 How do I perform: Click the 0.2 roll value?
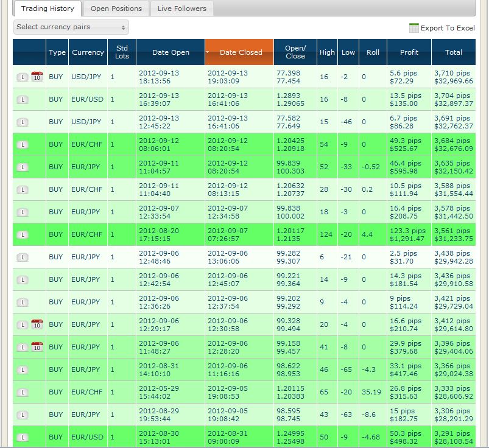(x=367, y=189)
